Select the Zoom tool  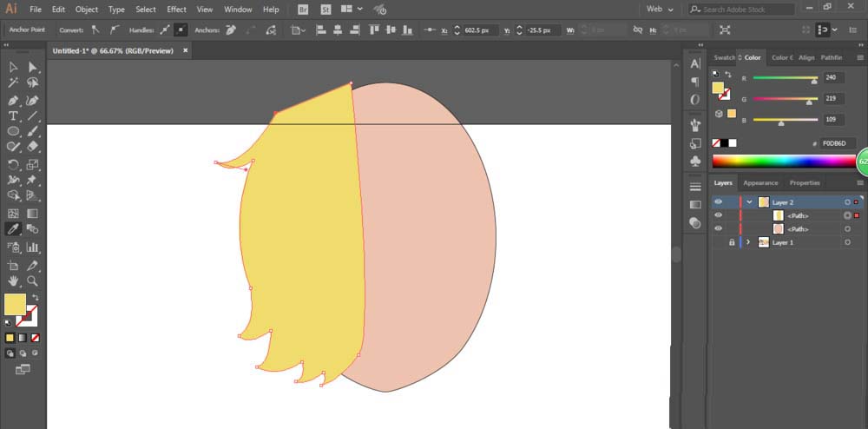(x=33, y=281)
